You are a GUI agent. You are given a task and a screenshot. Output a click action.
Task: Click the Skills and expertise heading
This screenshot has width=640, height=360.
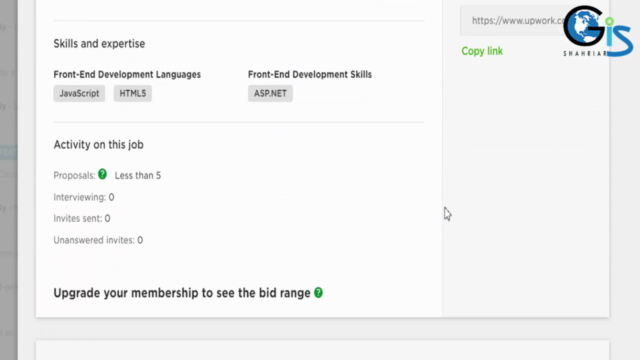pos(99,44)
